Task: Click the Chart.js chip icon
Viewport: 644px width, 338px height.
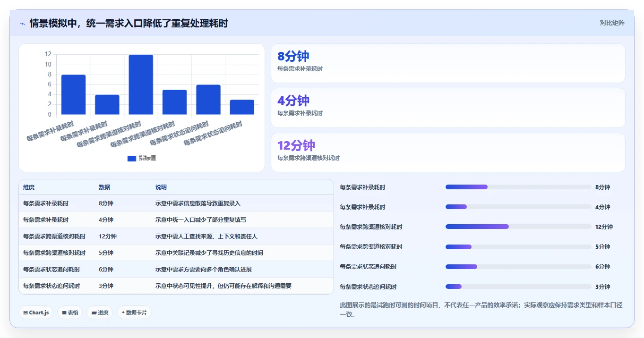Action: (25, 313)
